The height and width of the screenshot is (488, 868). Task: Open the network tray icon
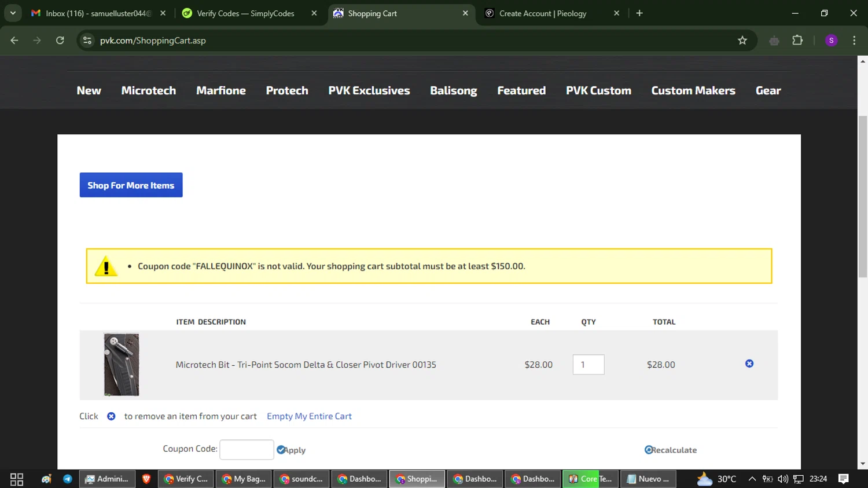coord(799,479)
